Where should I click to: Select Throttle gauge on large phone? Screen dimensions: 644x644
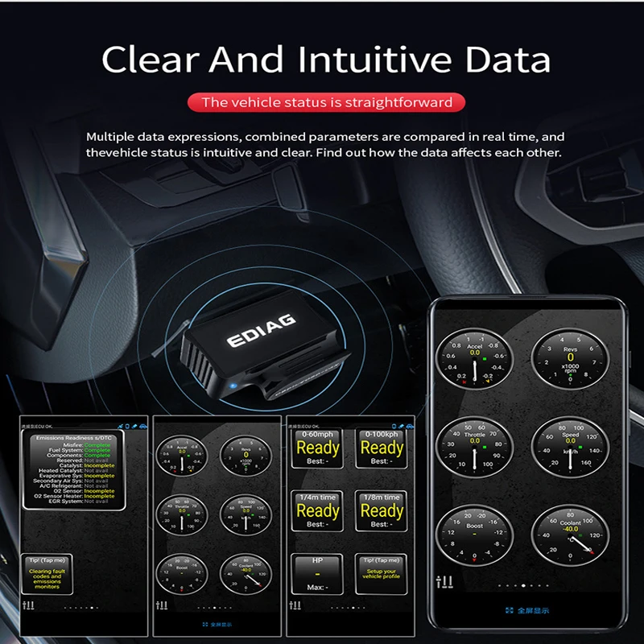click(474, 448)
